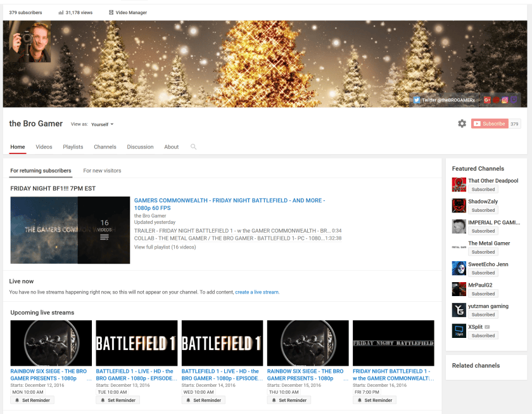Set Reminder for December 15 stream
532x414 pixels.
click(289, 400)
